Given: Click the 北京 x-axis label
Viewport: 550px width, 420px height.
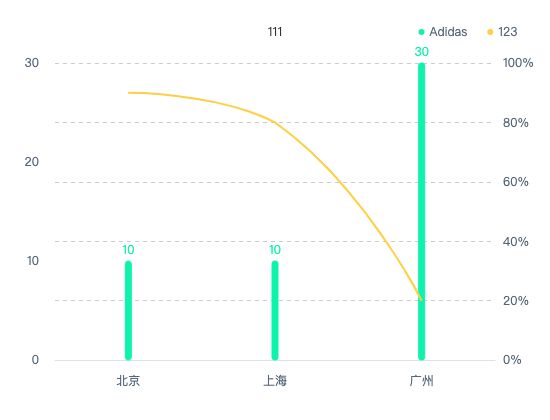Looking at the screenshot, I should click(x=128, y=381).
